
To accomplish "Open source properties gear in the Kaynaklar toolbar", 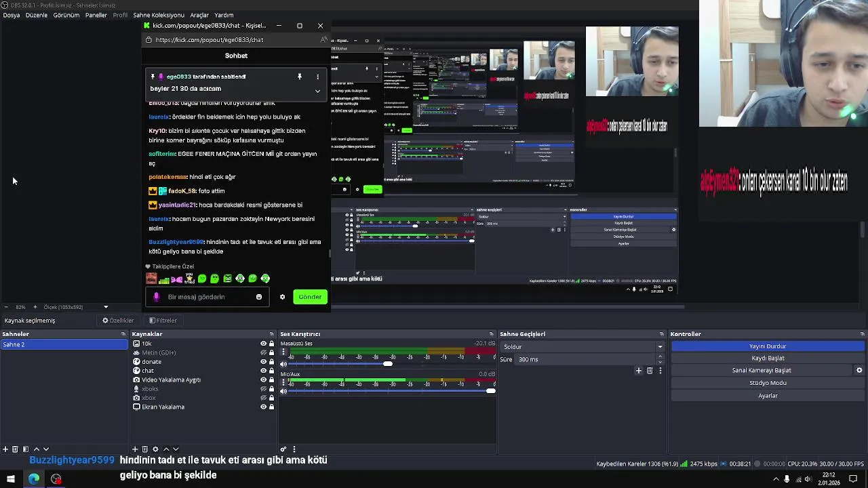I will 155,449.
